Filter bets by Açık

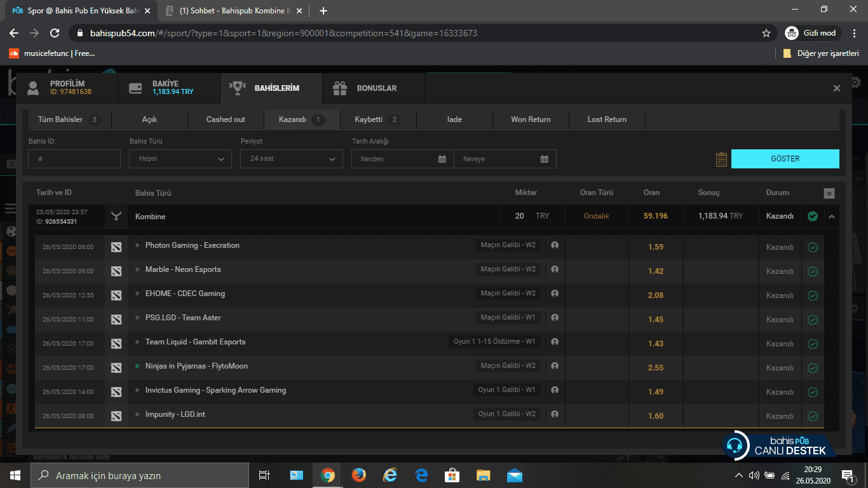pos(149,119)
